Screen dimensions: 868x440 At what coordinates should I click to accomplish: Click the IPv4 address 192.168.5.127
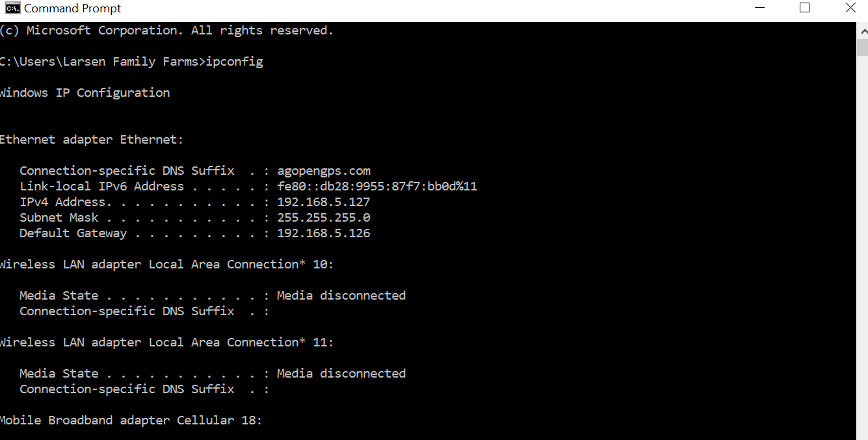(323, 202)
